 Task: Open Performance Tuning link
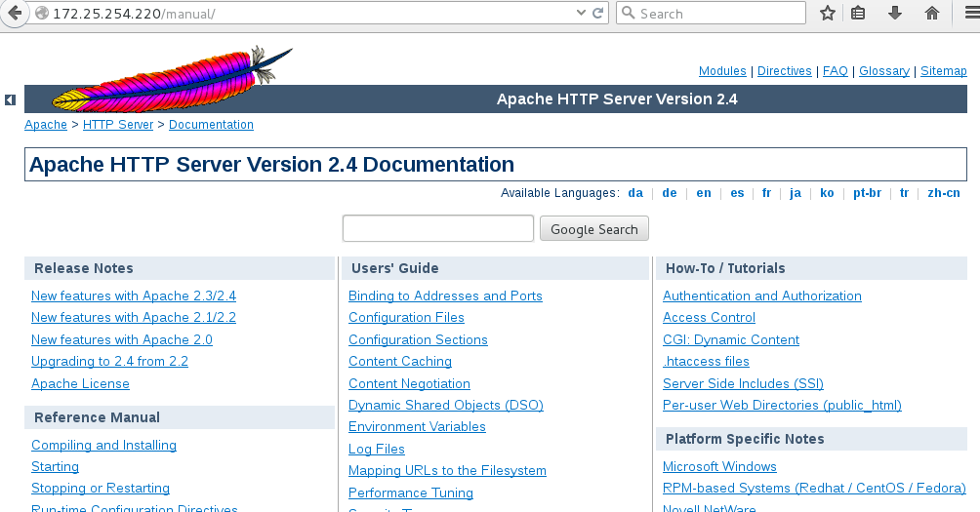pos(411,492)
